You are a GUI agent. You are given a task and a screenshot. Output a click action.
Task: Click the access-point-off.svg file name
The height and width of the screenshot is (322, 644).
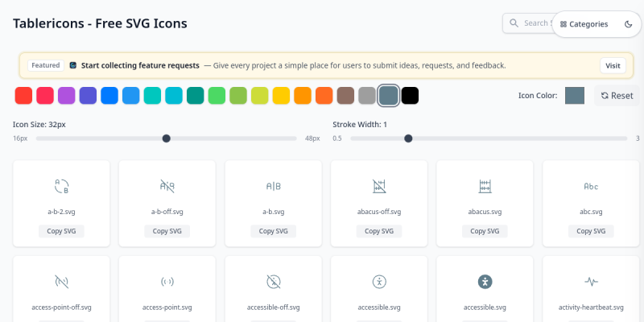62,308
